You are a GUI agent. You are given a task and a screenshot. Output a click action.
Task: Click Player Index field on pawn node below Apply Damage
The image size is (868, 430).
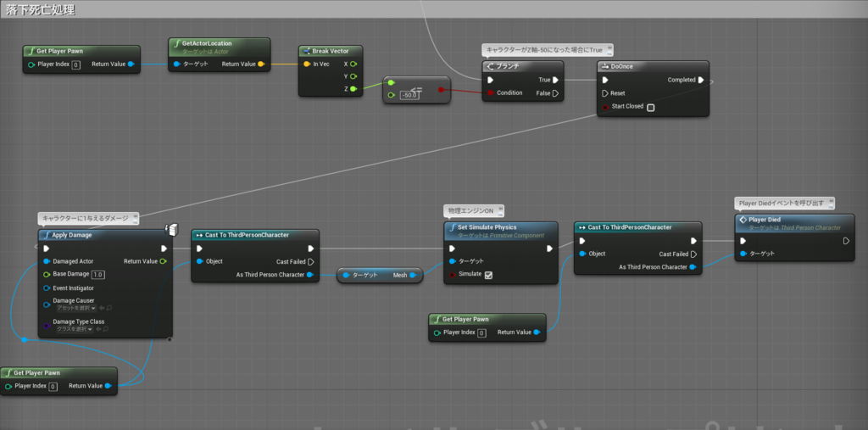[53, 386]
